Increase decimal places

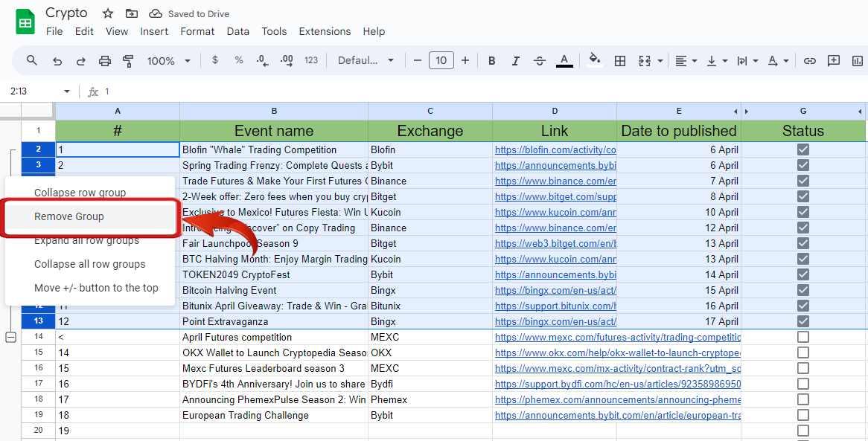[287, 60]
